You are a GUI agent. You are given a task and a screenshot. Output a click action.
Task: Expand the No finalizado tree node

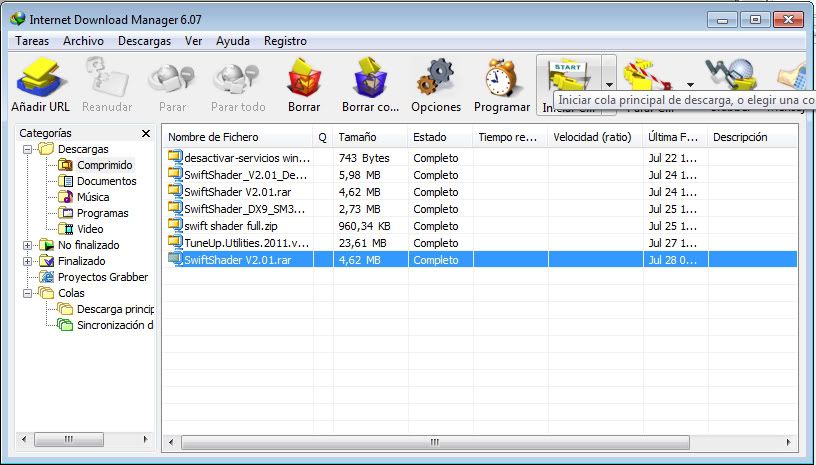(x=28, y=245)
